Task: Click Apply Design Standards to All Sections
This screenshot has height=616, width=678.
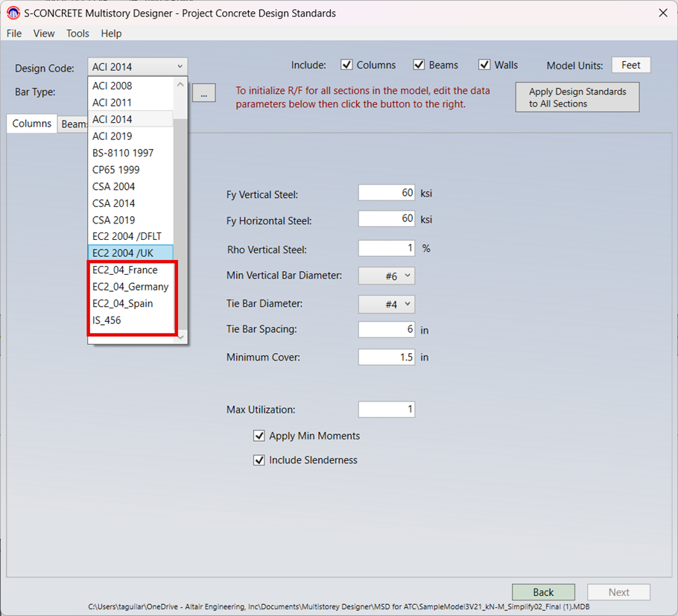Action: pos(577,98)
